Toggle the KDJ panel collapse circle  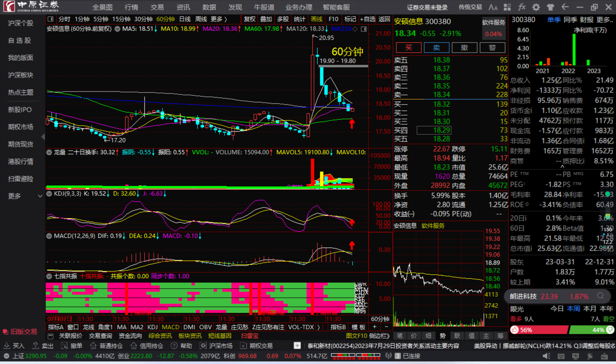49,194
